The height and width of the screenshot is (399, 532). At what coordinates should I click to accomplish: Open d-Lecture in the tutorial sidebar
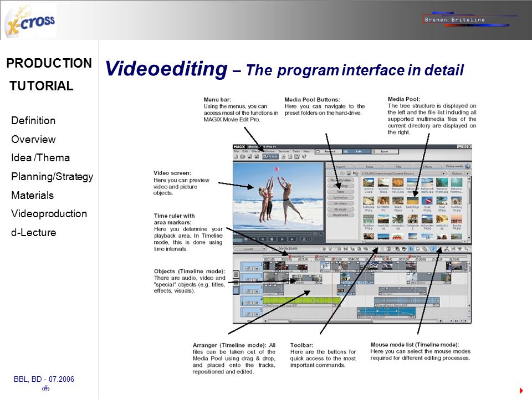(34, 232)
